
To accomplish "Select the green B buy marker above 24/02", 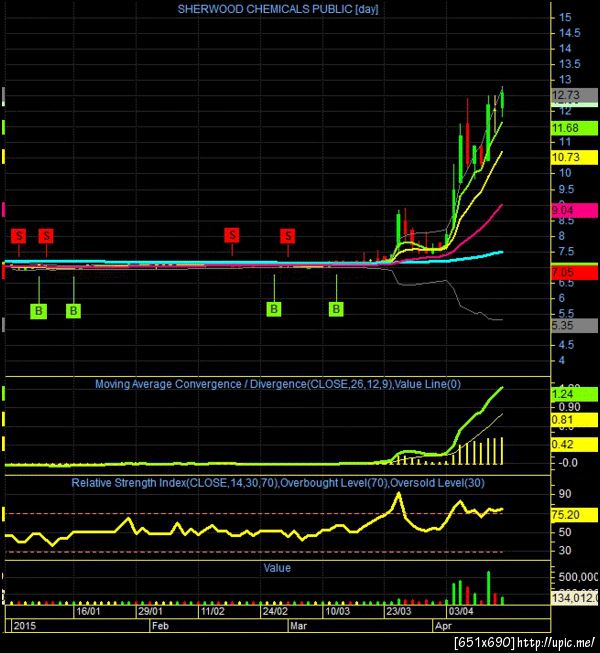I will tap(274, 309).
